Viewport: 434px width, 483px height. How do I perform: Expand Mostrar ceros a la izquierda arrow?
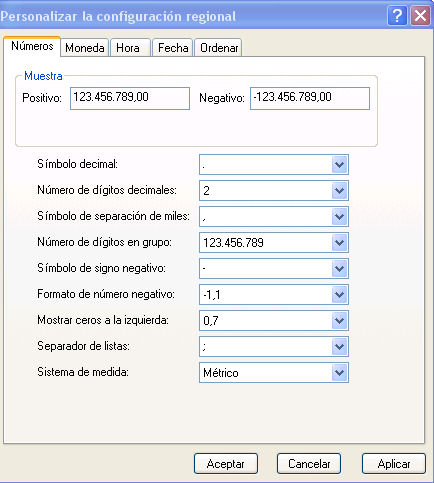tap(339, 320)
